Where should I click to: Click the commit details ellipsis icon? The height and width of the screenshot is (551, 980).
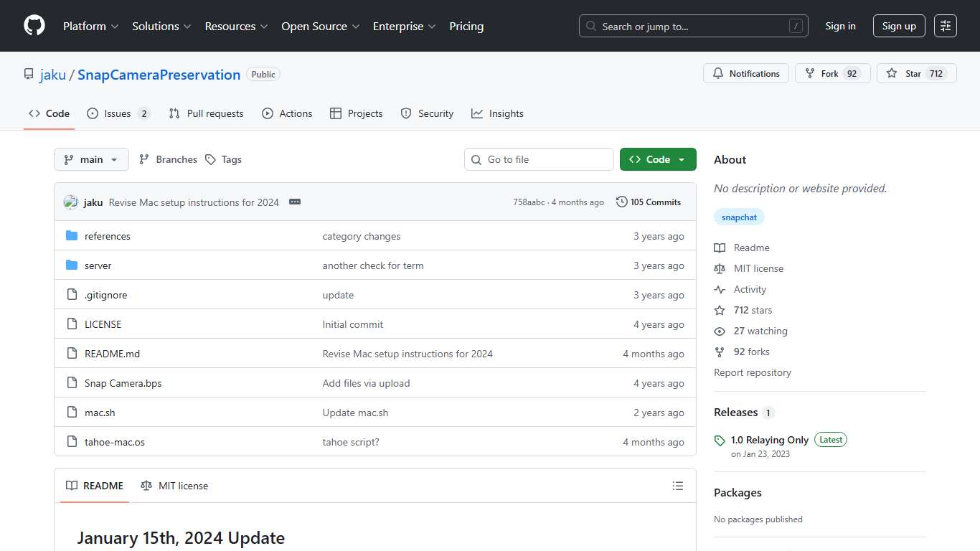point(295,202)
